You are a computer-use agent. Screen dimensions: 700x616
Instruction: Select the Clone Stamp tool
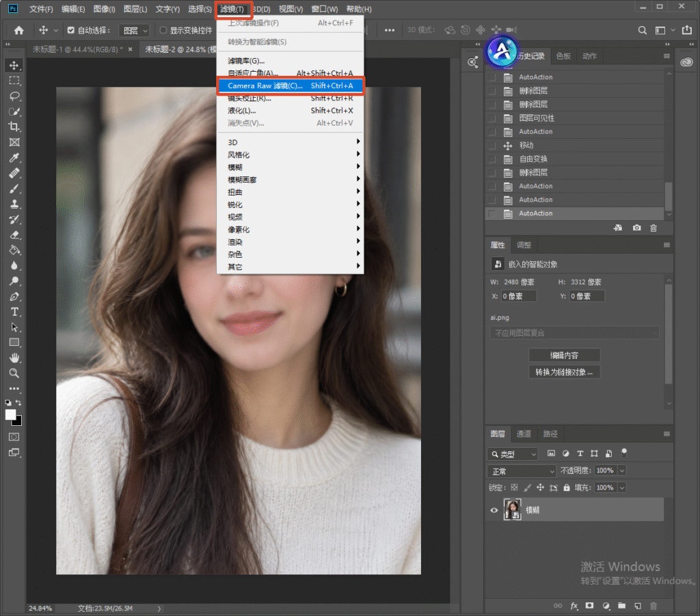[x=14, y=204]
